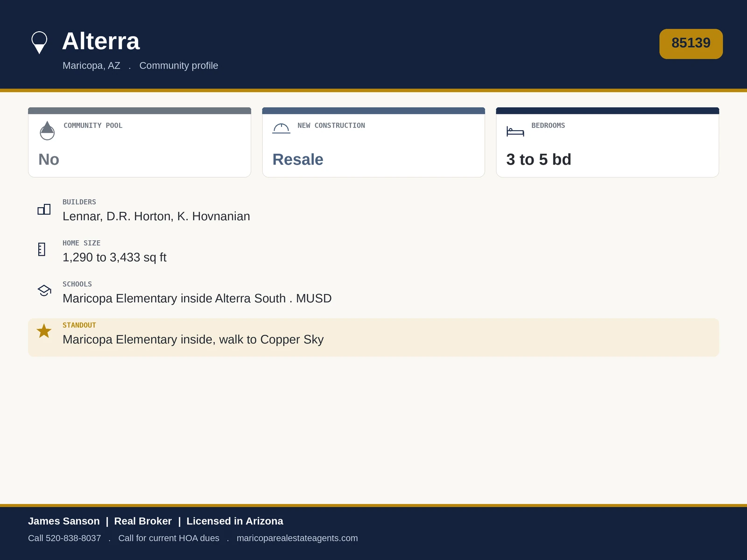Click the graduation cap schools icon
This screenshot has height=560, width=747.
[x=44, y=290]
